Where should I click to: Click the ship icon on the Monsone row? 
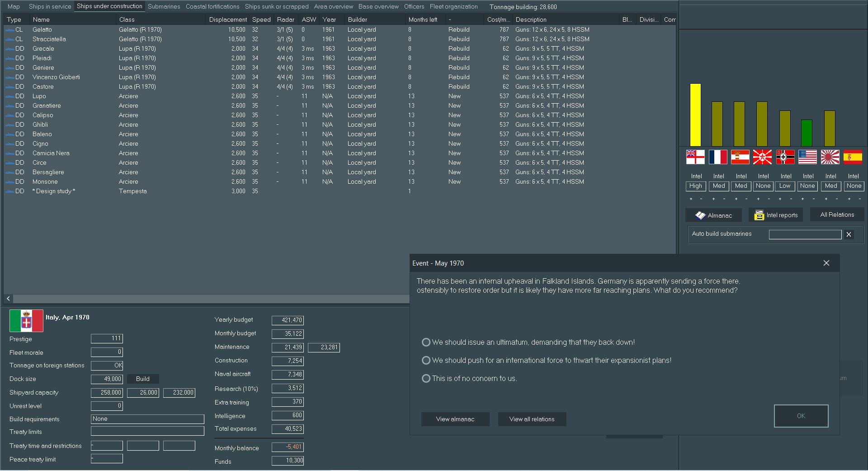9,182
